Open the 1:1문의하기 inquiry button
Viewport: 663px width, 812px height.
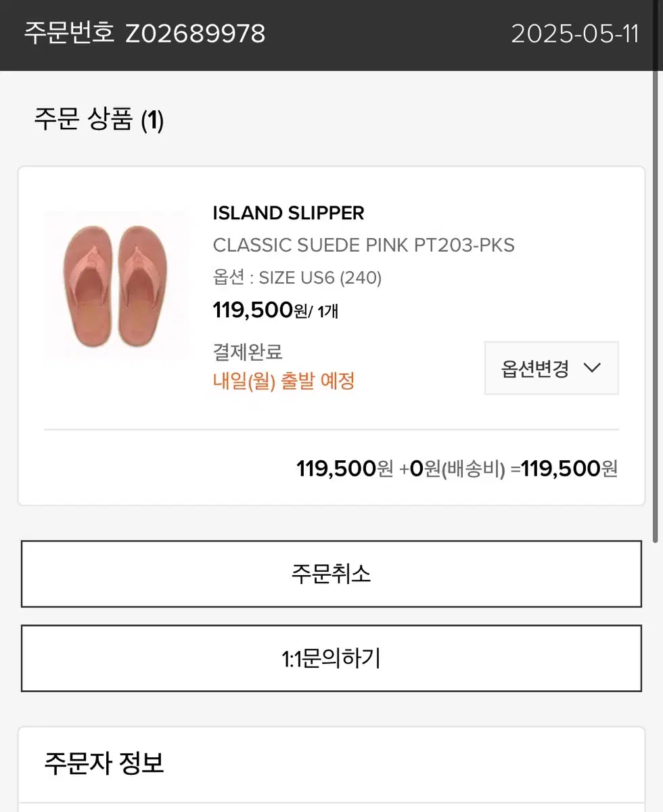[x=331, y=658]
